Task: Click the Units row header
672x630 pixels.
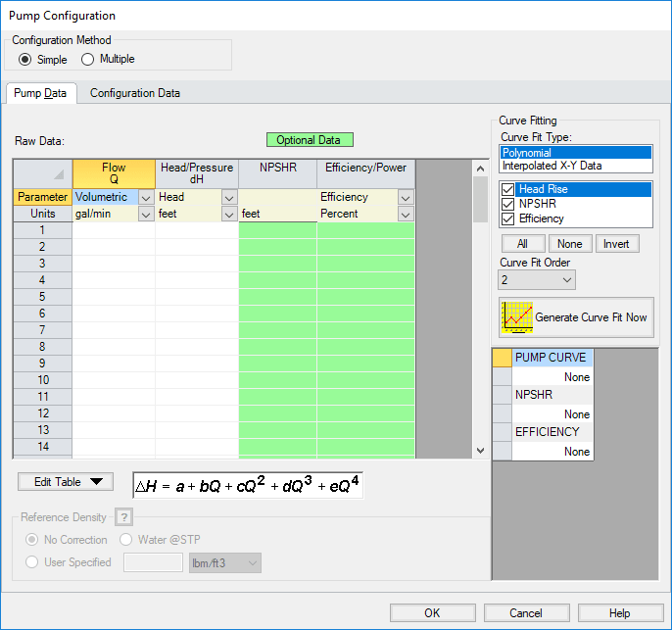Action: 42,214
